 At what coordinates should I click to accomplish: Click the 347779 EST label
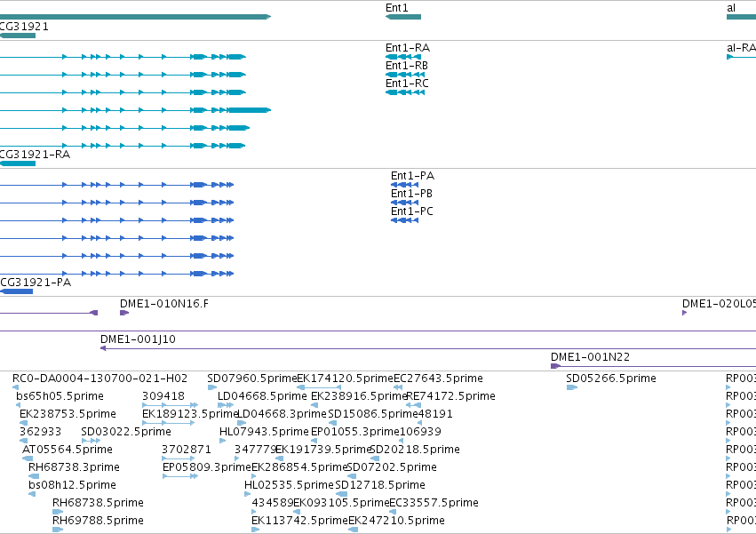click(x=255, y=450)
